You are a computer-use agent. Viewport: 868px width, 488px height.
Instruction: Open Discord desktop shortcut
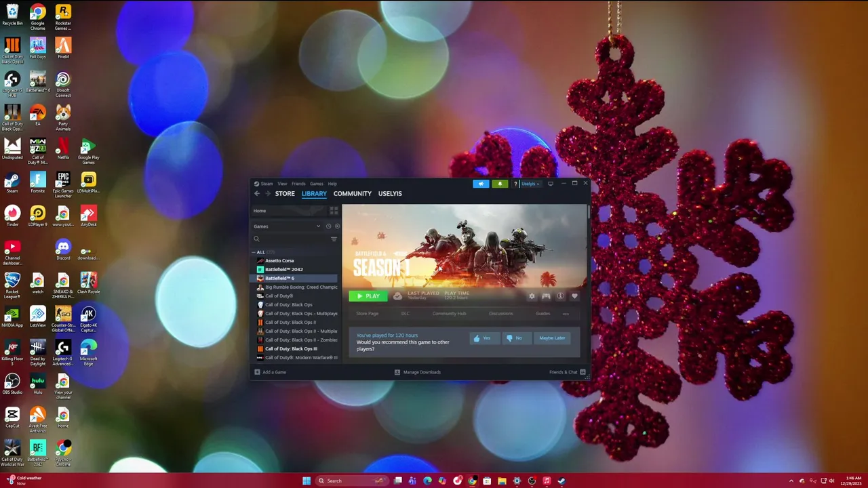(63, 249)
